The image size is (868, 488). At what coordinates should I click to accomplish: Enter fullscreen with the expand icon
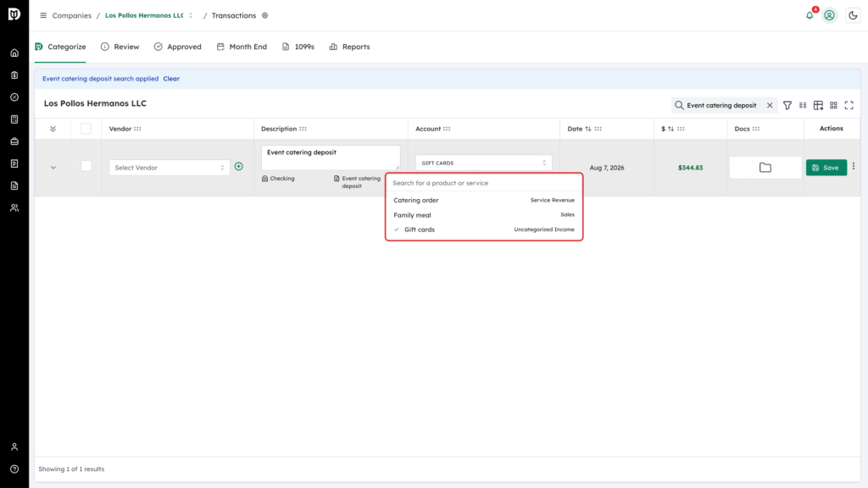tap(849, 105)
